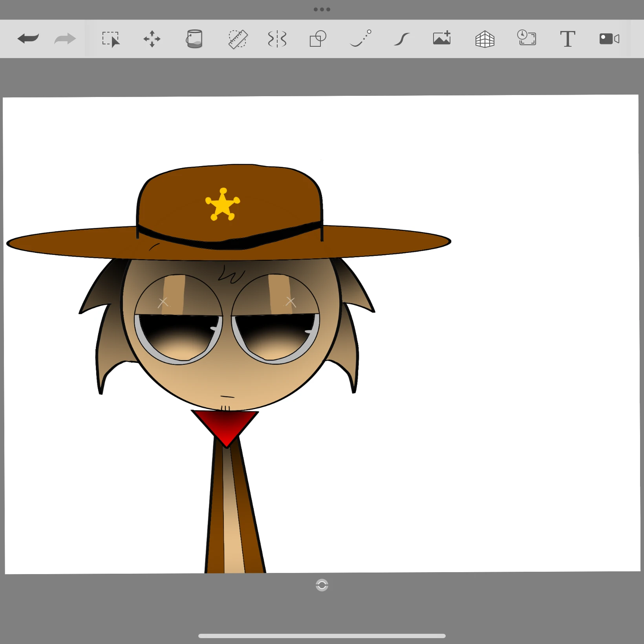The image size is (644, 644).
Task: Choose the Fill bucket tool
Action: [x=194, y=39]
